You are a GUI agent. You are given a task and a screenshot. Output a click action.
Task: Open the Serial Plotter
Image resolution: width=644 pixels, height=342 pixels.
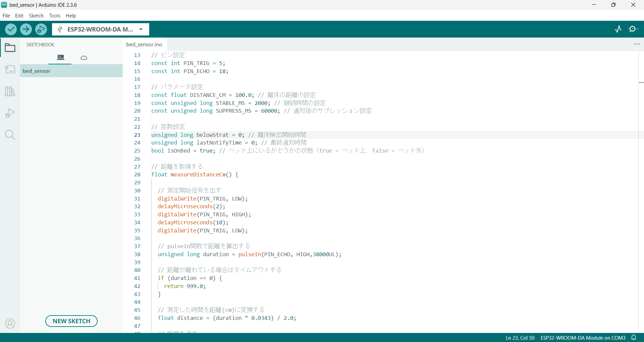pos(618,29)
